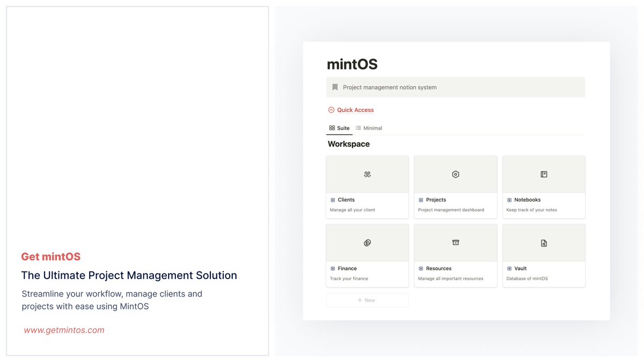Click the small page icon beside Clients
The image size is (644, 362).
[x=333, y=200]
